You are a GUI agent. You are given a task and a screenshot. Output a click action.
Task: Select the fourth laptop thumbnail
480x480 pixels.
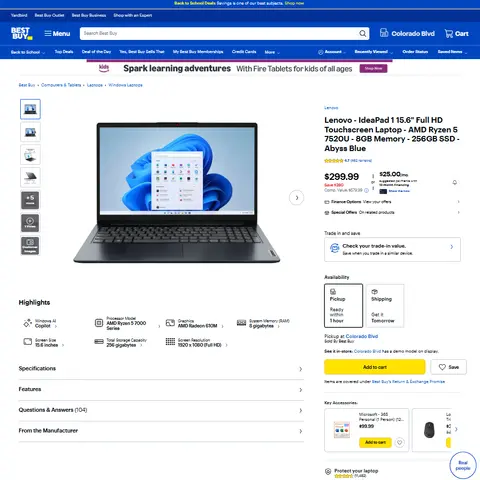pyautogui.click(x=30, y=177)
